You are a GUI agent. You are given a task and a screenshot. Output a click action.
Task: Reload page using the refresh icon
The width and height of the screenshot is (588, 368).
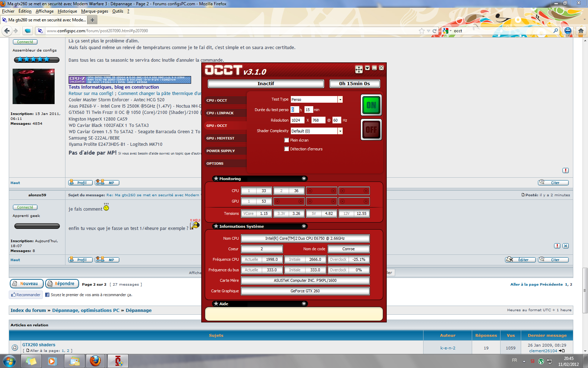click(435, 31)
